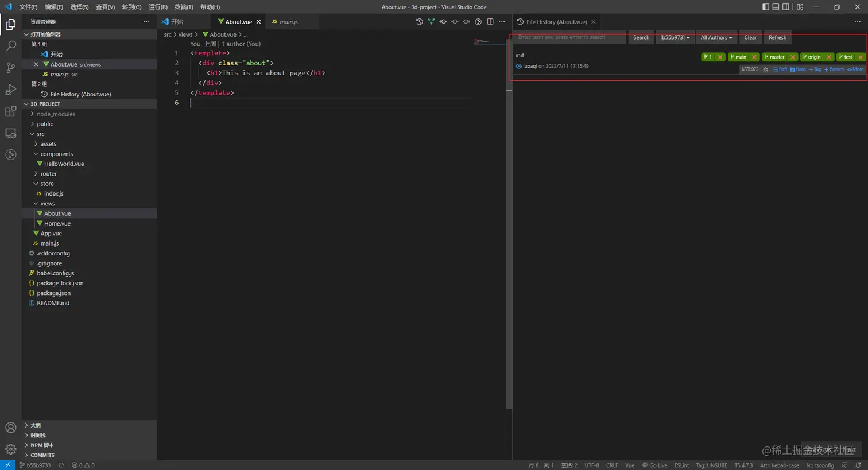Image resolution: width=868 pixels, height=470 pixels.
Task: Open the Source Control view in activity bar
Action: tap(10, 68)
